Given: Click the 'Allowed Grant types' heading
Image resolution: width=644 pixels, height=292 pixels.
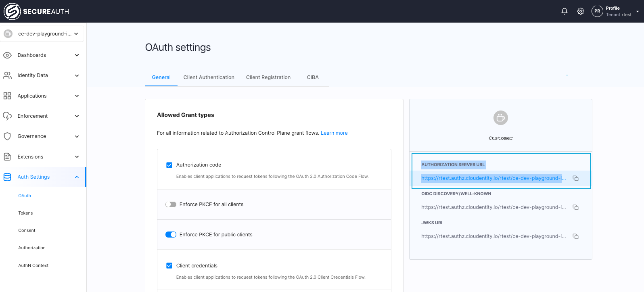Looking at the screenshot, I should pyautogui.click(x=186, y=115).
